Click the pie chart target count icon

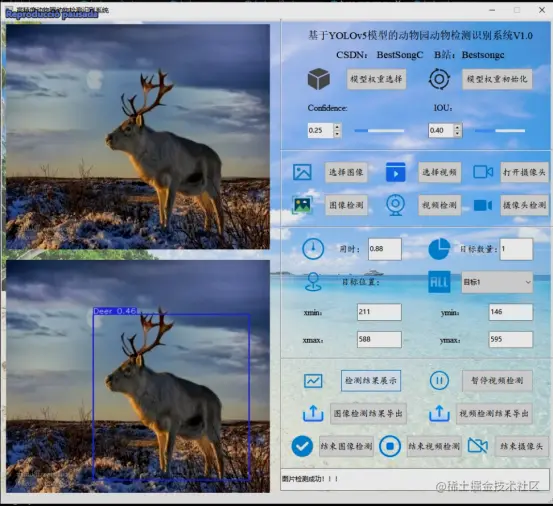pos(439,249)
